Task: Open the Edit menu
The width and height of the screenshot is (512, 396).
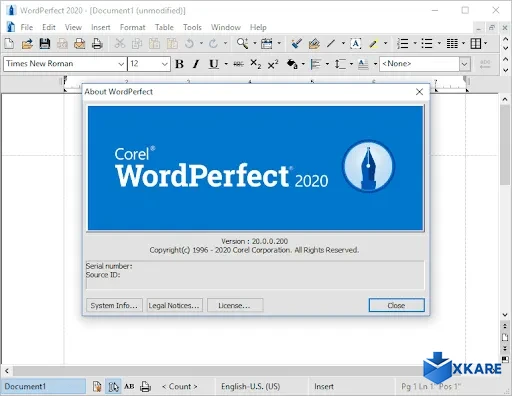Action: coord(49,27)
